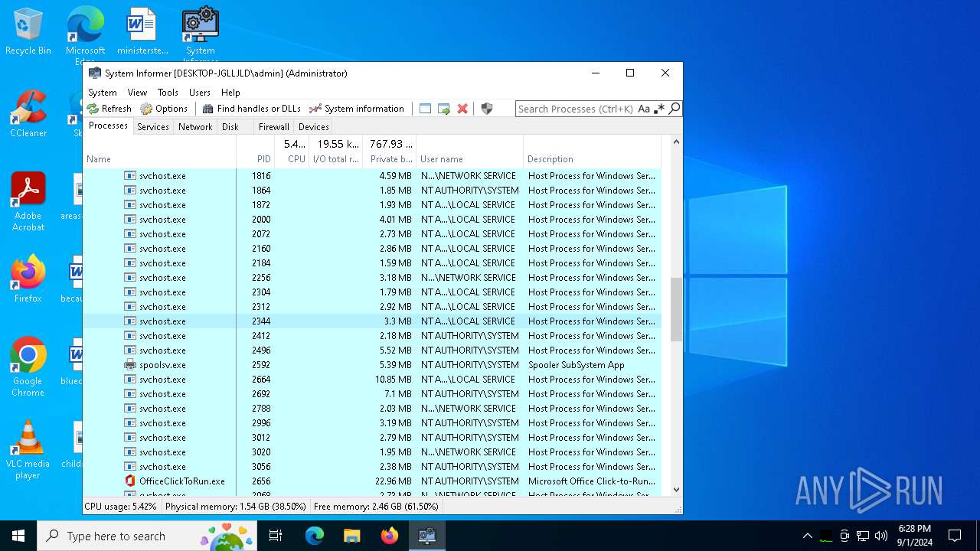
Task: Click the search magnifier icon
Action: click(675, 109)
